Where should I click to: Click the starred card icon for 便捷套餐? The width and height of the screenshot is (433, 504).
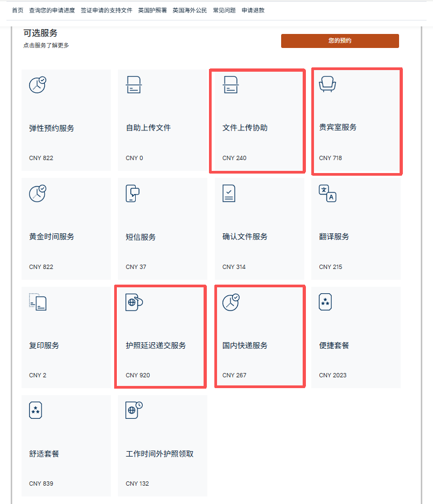pos(325,302)
